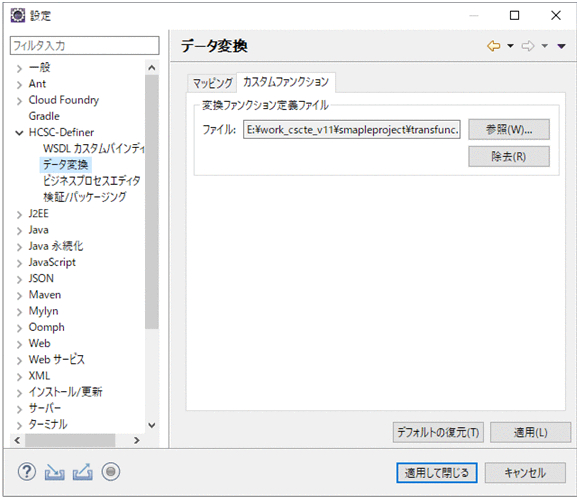Image resolution: width=580 pixels, height=500 pixels.
Task: Click the tree vertical scrollbar thumb
Action: click(152, 202)
